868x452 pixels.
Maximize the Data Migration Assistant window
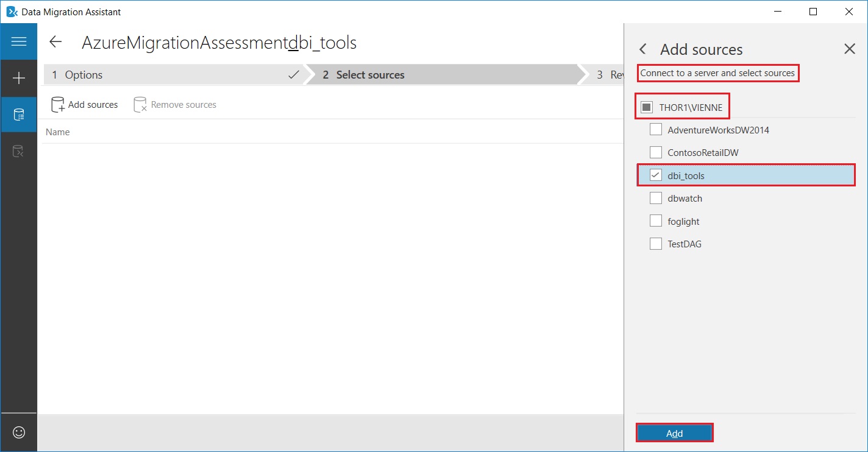point(813,12)
